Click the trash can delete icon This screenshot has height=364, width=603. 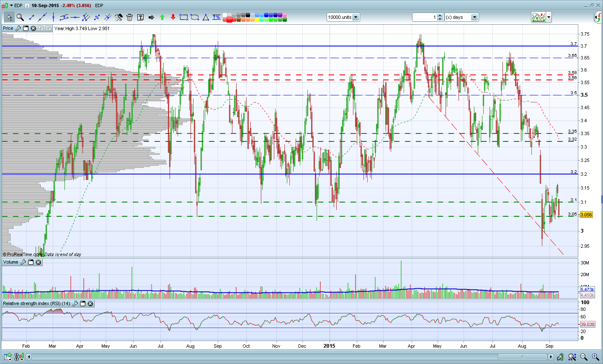pos(129,17)
